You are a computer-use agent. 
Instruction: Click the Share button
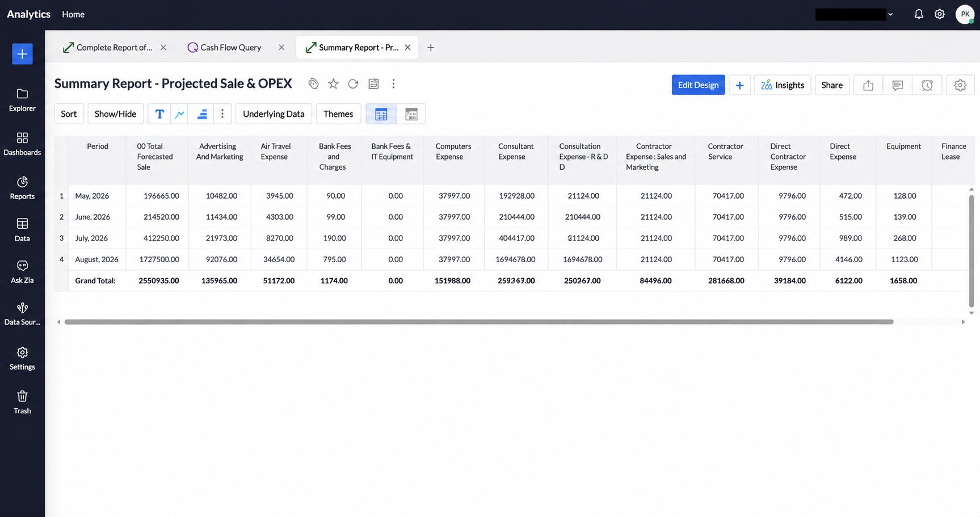point(832,85)
